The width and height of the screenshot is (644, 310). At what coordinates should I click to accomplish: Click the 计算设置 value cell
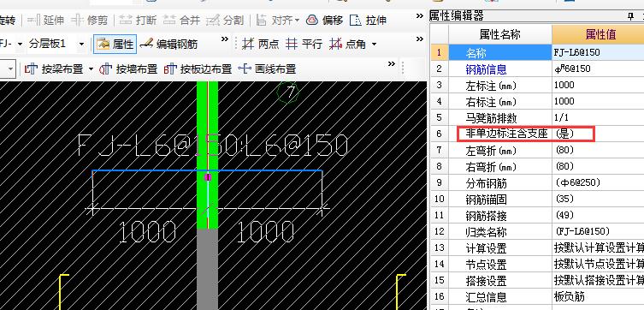pyautogui.click(x=598, y=248)
